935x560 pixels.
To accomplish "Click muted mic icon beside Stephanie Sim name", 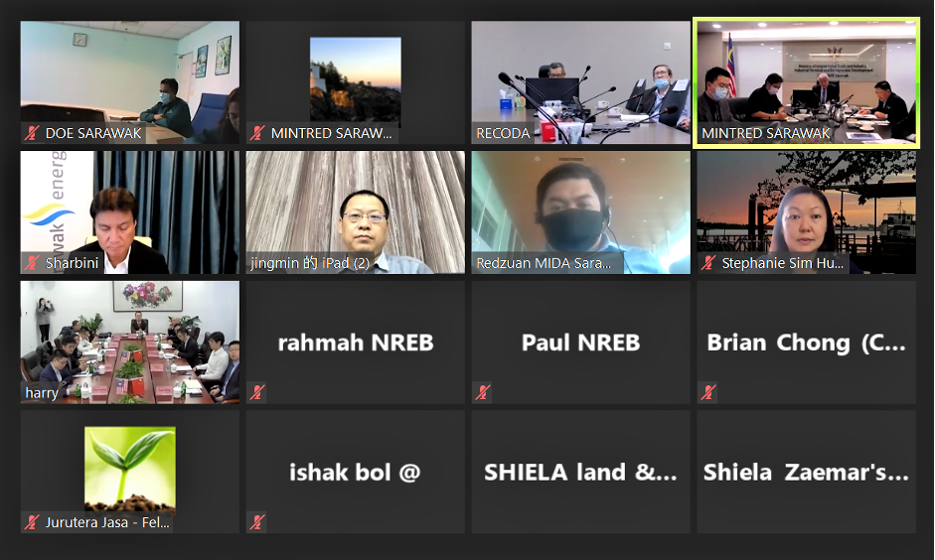I will (x=708, y=263).
